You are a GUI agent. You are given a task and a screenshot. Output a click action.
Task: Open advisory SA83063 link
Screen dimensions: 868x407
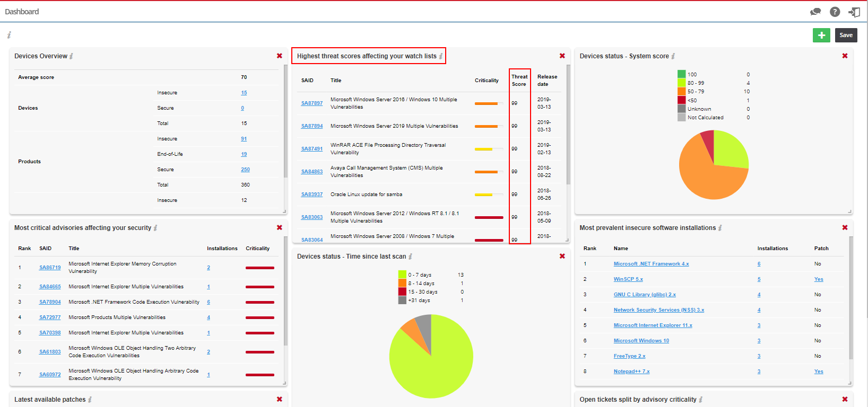(312, 217)
